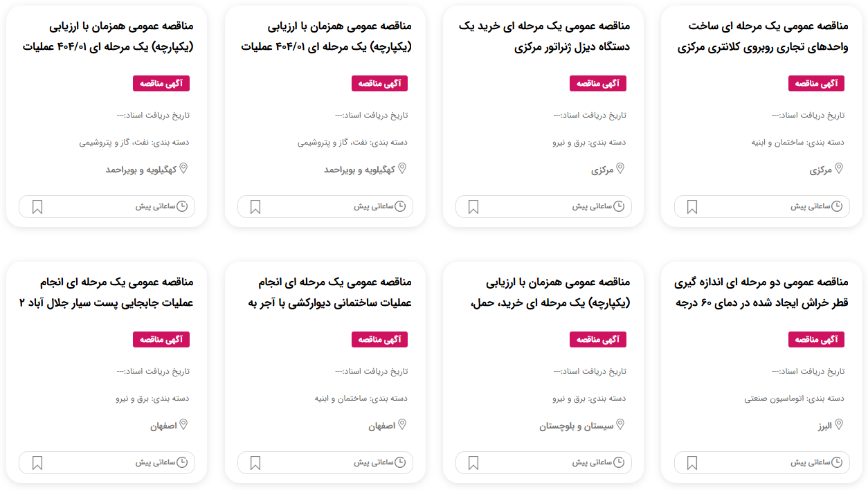
Task: Open the tender for عملیات ساختمانی دیوارکشی با آجر
Action: [329, 293]
